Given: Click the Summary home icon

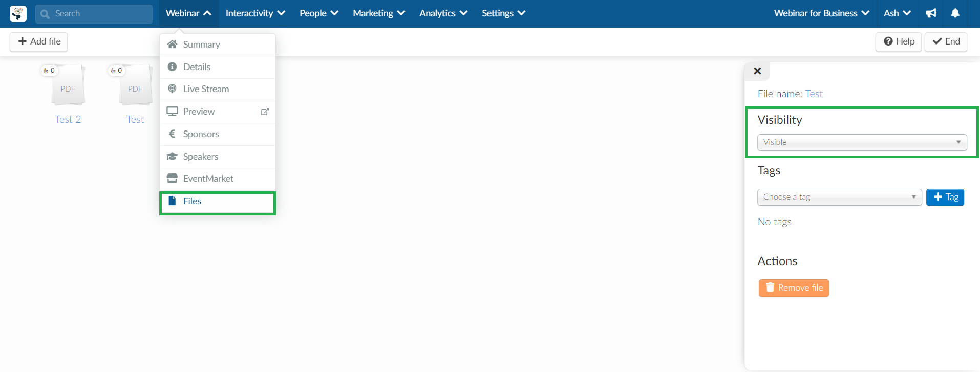Looking at the screenshot, I should pos(173,45).
